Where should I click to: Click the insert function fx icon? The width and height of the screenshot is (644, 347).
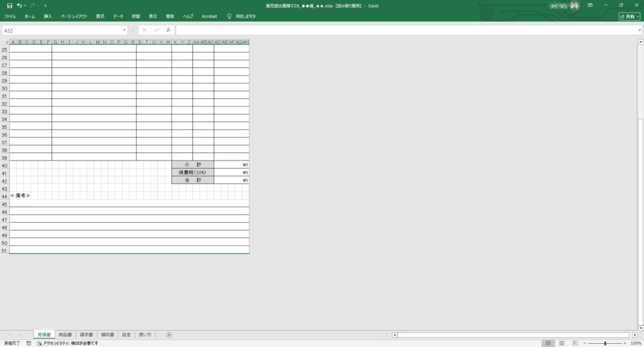[x=168, y=30]
